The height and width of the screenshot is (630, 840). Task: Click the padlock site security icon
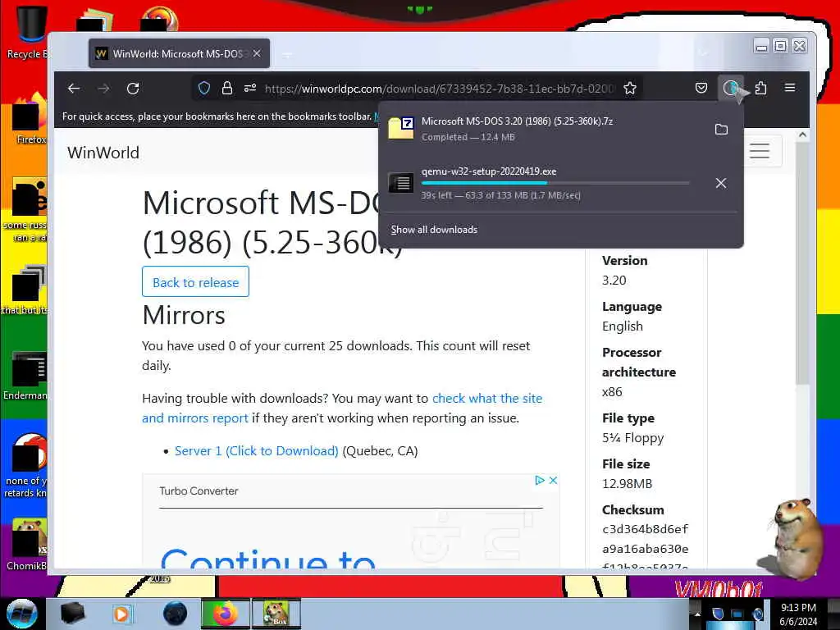227,88
